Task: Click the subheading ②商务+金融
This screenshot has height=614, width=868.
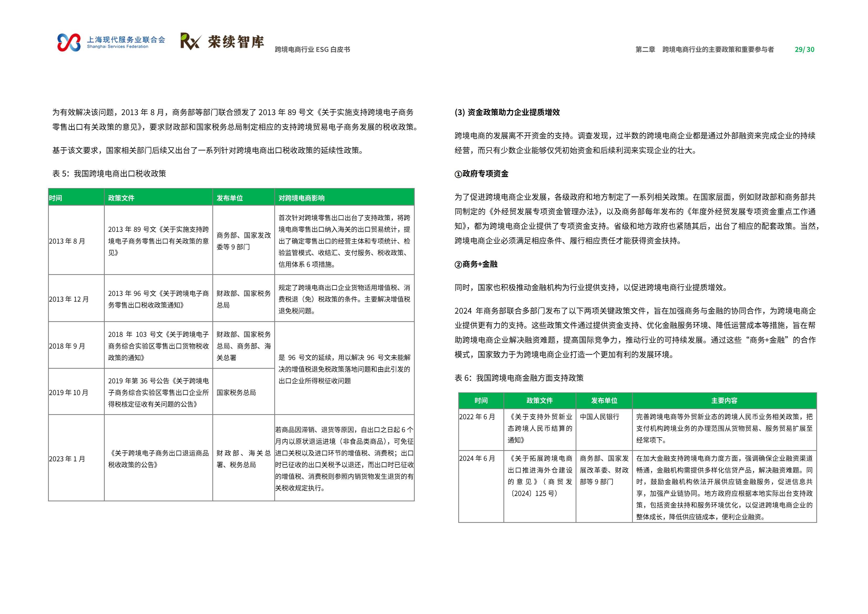Action: (x=476, y=264)
